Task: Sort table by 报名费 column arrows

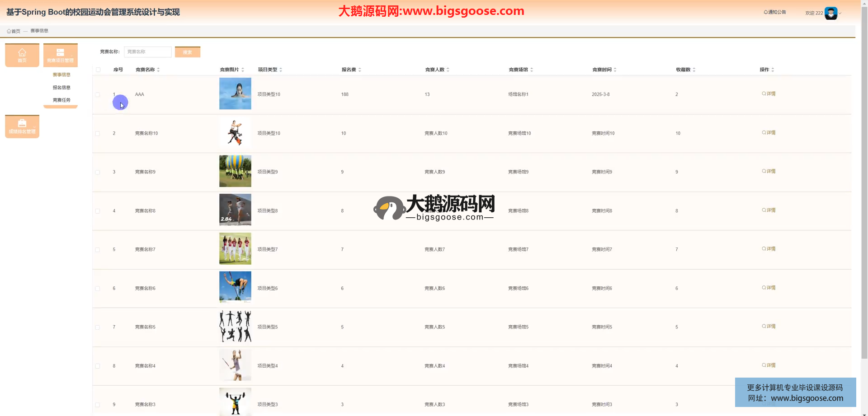Action: point(359,70)
